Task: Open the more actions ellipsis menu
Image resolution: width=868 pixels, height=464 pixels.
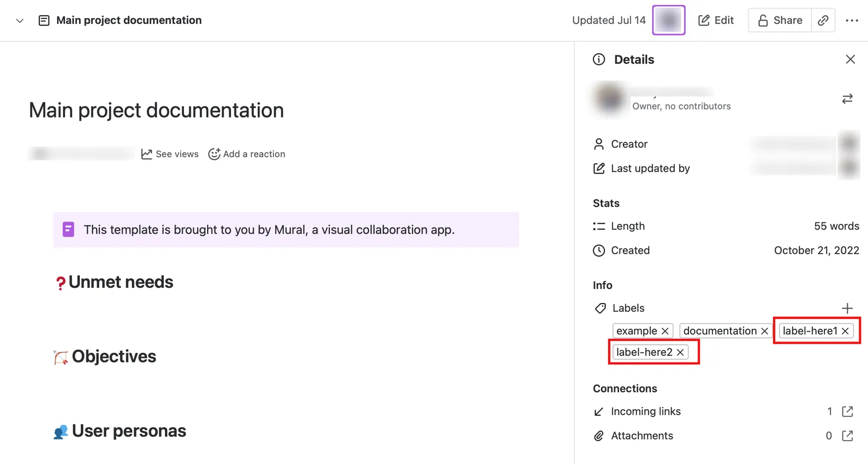Action: 852,21
